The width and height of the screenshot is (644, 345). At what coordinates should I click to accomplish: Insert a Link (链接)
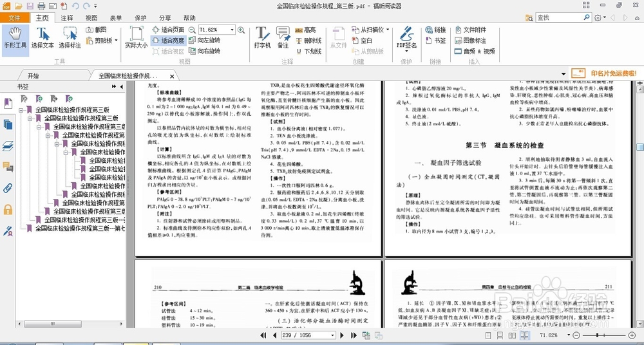[435, 30]
